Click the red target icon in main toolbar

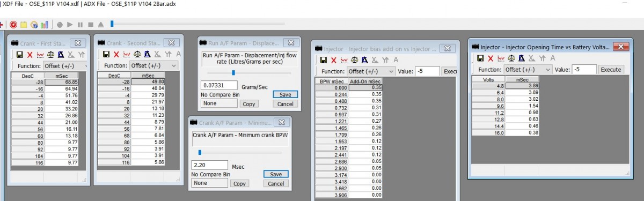pyautogui.click(x=13, y=25)
